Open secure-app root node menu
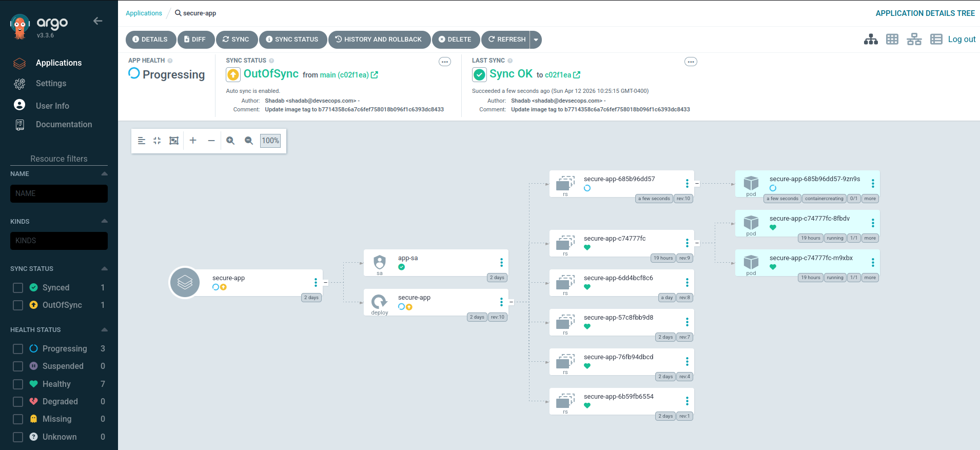The width and height of the screenshot is (980, 450). (x=316, y=282)
